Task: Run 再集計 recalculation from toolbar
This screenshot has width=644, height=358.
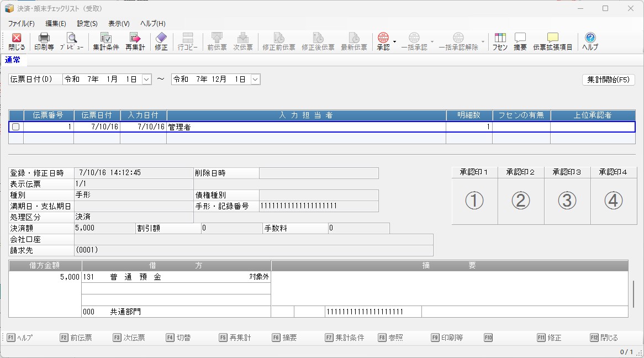Action: click(x=135, y=41)
